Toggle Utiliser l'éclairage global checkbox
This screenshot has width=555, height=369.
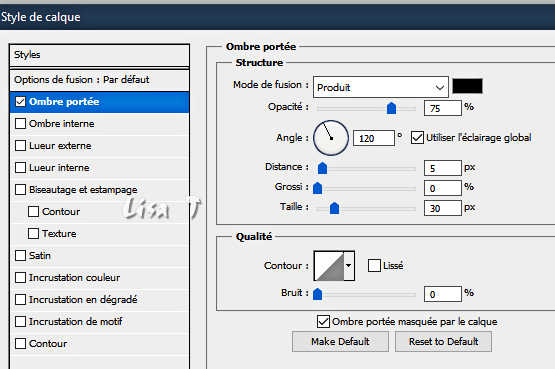click(417, 138)
